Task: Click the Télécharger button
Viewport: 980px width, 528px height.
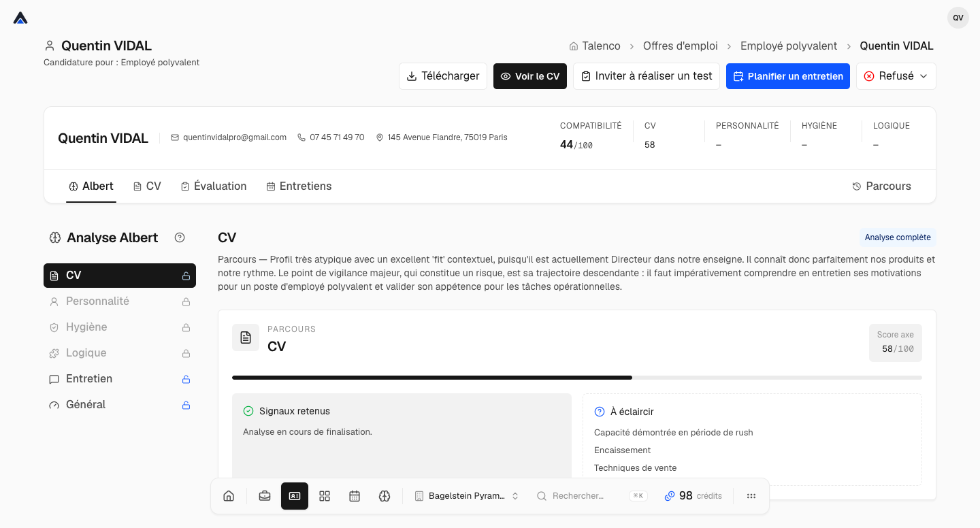Action: pyautogui.click(x=443, y=76)
